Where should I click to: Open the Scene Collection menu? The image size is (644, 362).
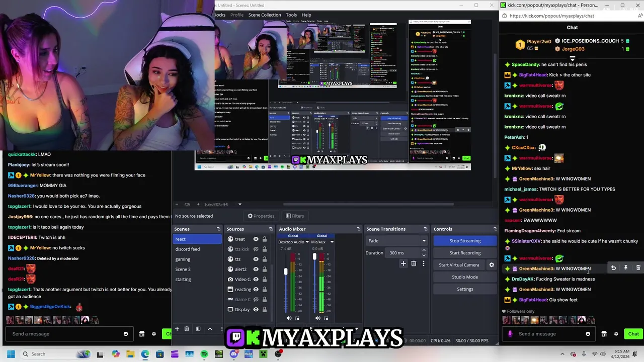pyautogui.click(x=265, y=15)
